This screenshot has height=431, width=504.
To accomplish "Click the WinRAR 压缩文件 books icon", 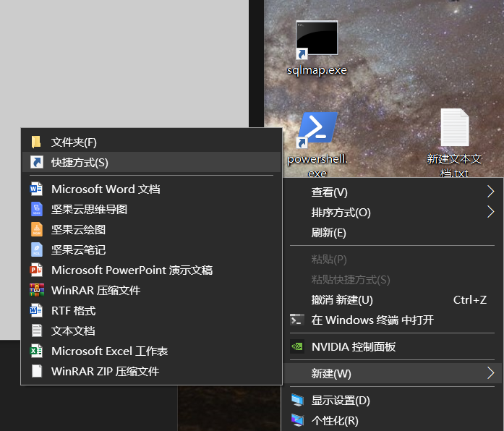I will [37, 290].
